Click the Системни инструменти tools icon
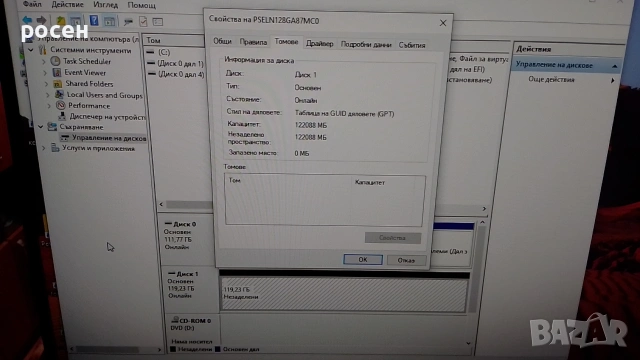 [42, 50]
